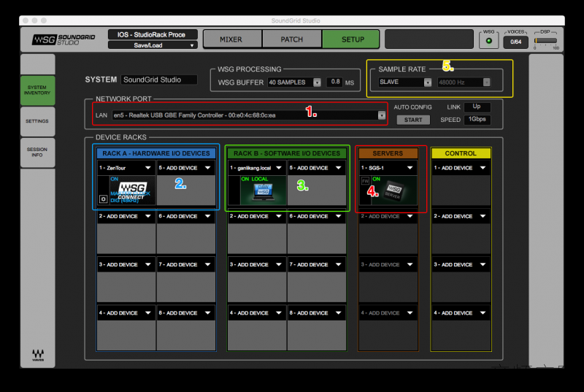Viewport: 584px width, 392px height.
Task: Switch to the PATCH tab
Action: pyautogui.click(x=291, y=39)
